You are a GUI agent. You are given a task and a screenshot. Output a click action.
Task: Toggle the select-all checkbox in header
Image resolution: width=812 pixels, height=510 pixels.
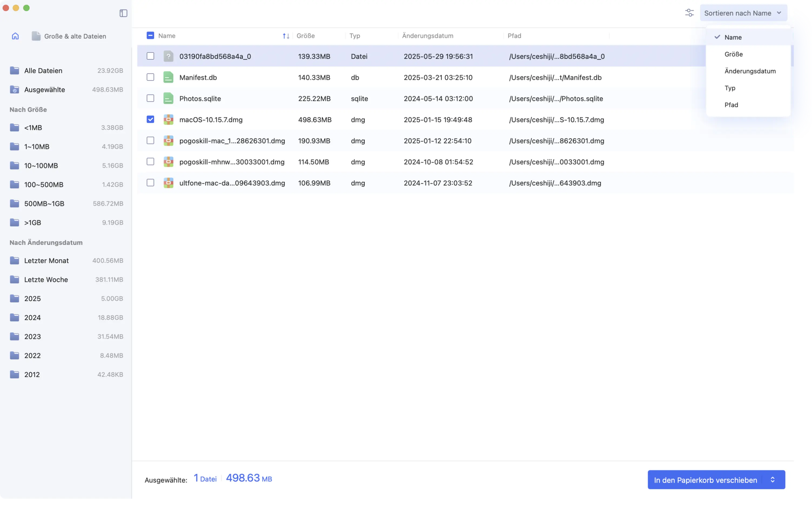point(150,35)
